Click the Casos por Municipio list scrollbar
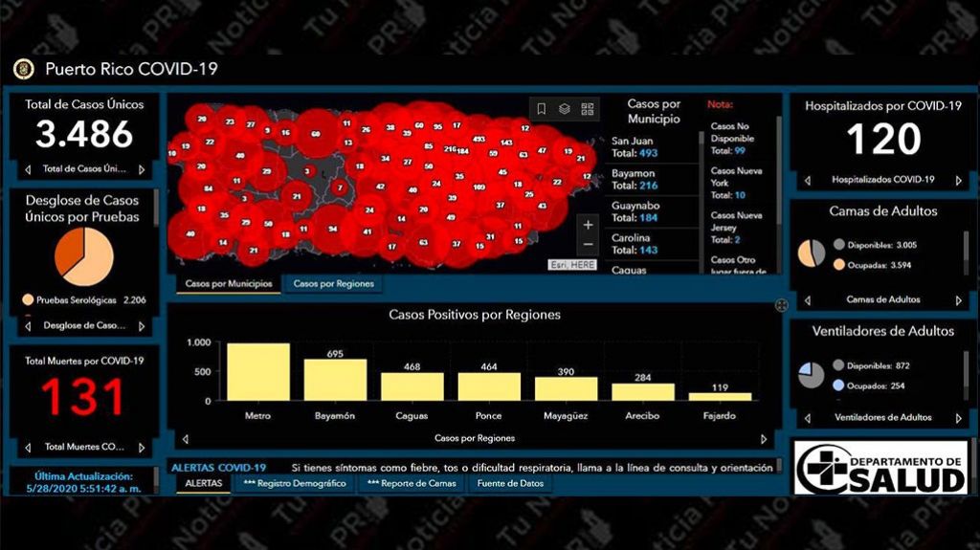The width and height of the screenshot is (980, 550). pyautogui.click(x=703, y=163)
